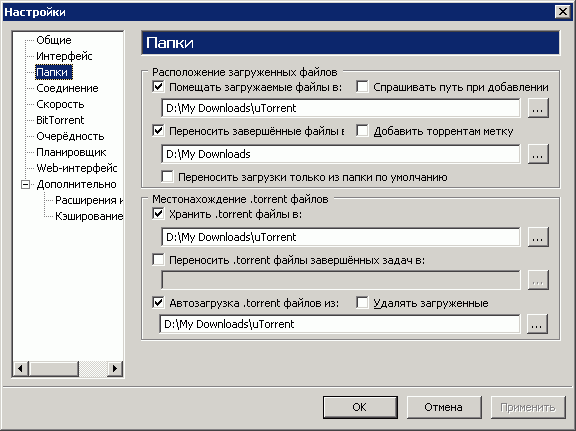Image resolution: width=576 pixels, height=431 pixels.
Task: Enable Удалять загруженные checkbox
Action: pyautogui.click(x=362, y=303)
